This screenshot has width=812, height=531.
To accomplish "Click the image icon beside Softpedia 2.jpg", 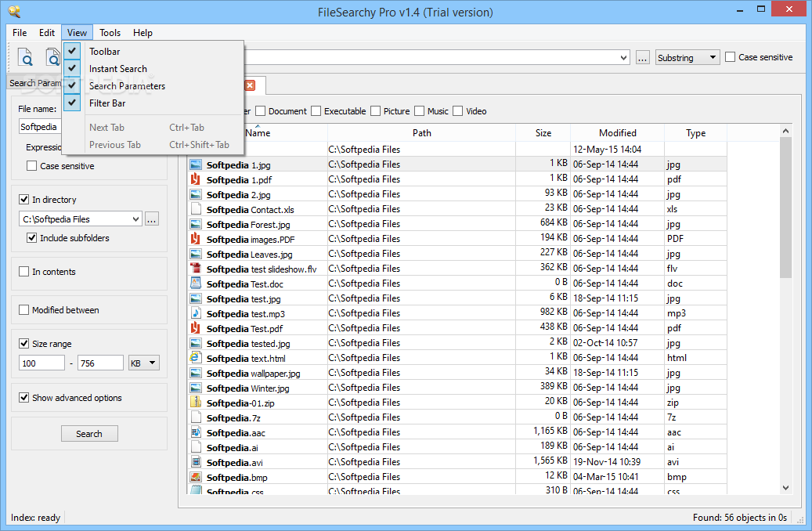I will coord(196,195).
